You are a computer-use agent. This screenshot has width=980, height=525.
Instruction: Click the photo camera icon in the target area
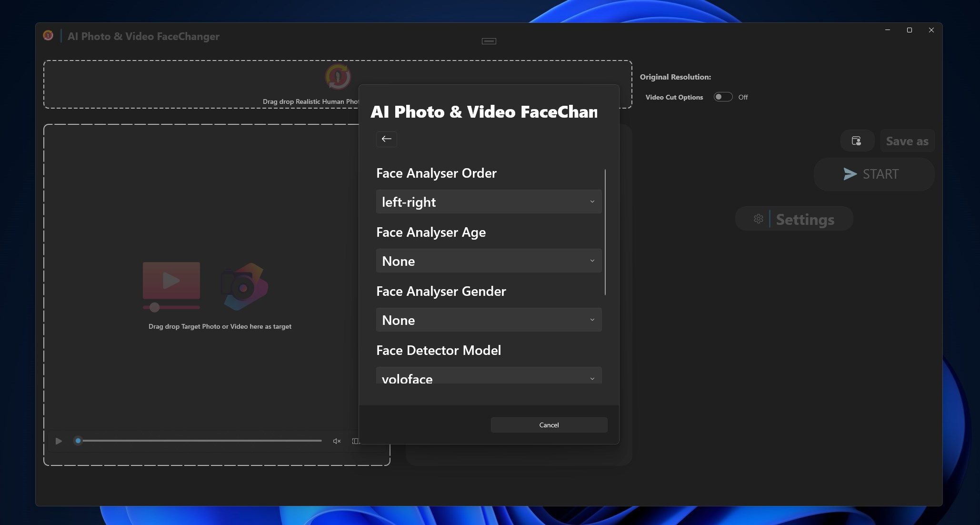244,286
